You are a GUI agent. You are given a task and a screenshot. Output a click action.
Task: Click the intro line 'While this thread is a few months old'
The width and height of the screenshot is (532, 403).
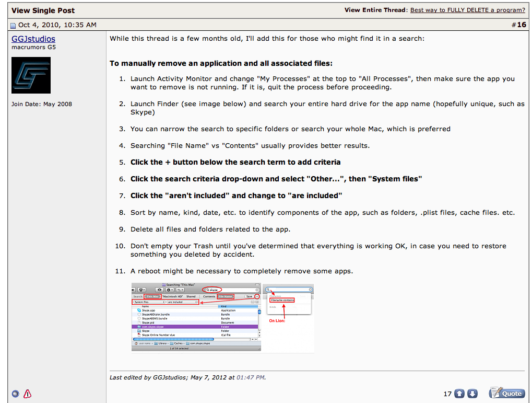[267, 38]
